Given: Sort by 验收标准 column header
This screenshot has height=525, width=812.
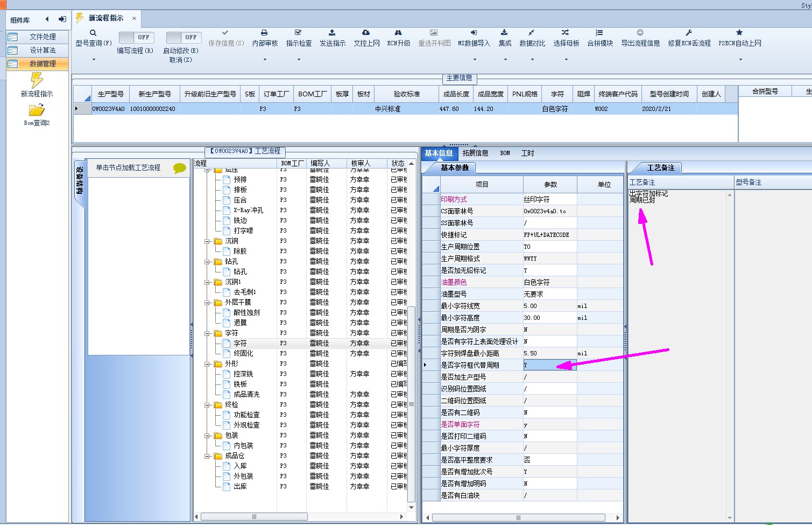Looking at the screenshot, I should pyautogui.click(x=406, y=94).
